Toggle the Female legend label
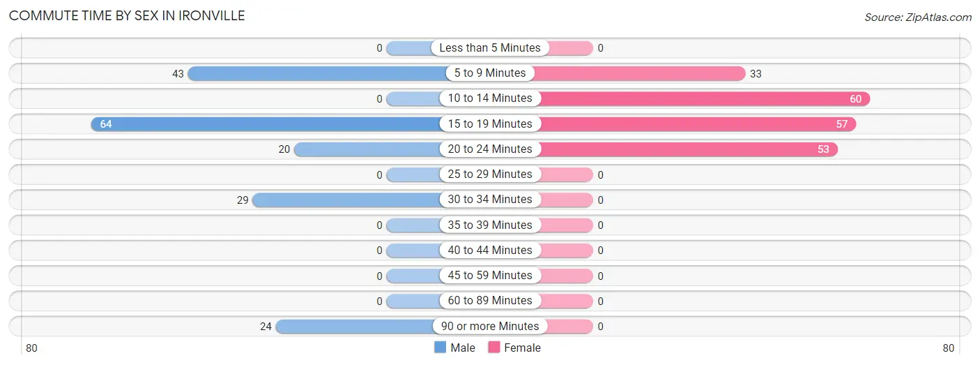This screenshot has width=980, height=365. [x=522, y=348]
